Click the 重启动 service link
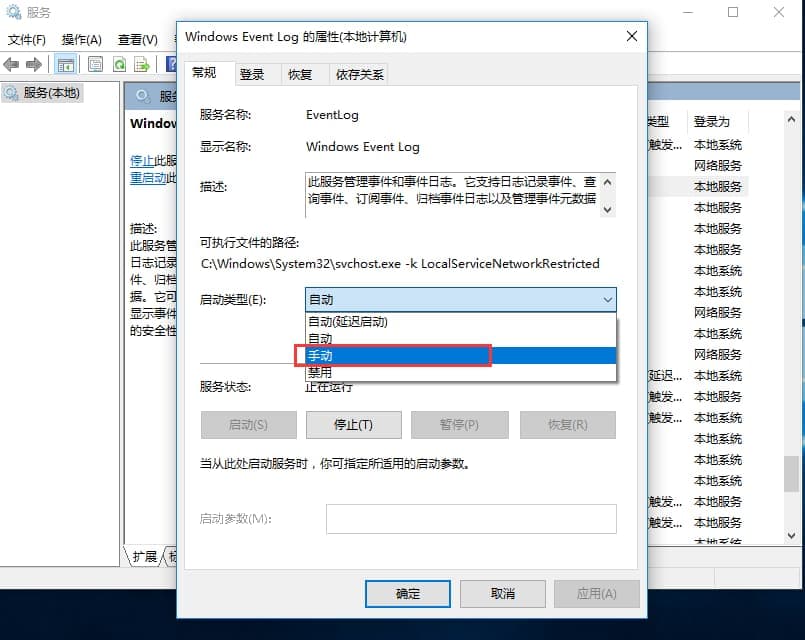Screen dimensions: 805x640 [x=148, y=178]
